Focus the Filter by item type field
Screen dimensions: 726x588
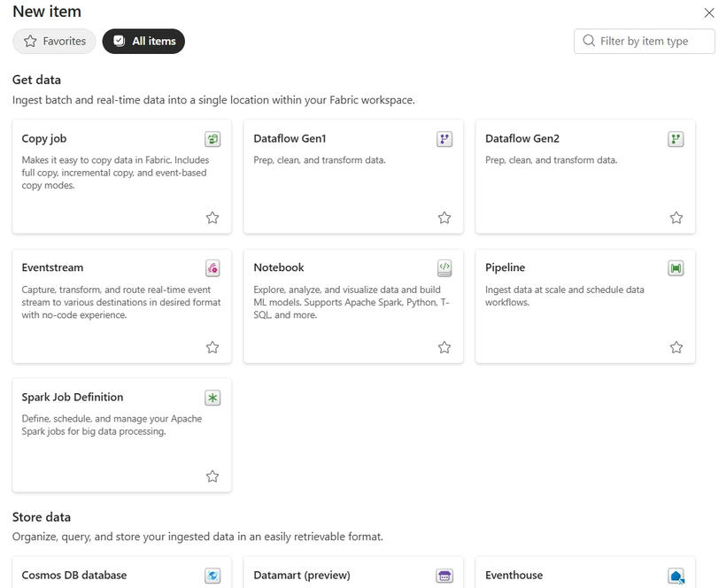(653, 41)
